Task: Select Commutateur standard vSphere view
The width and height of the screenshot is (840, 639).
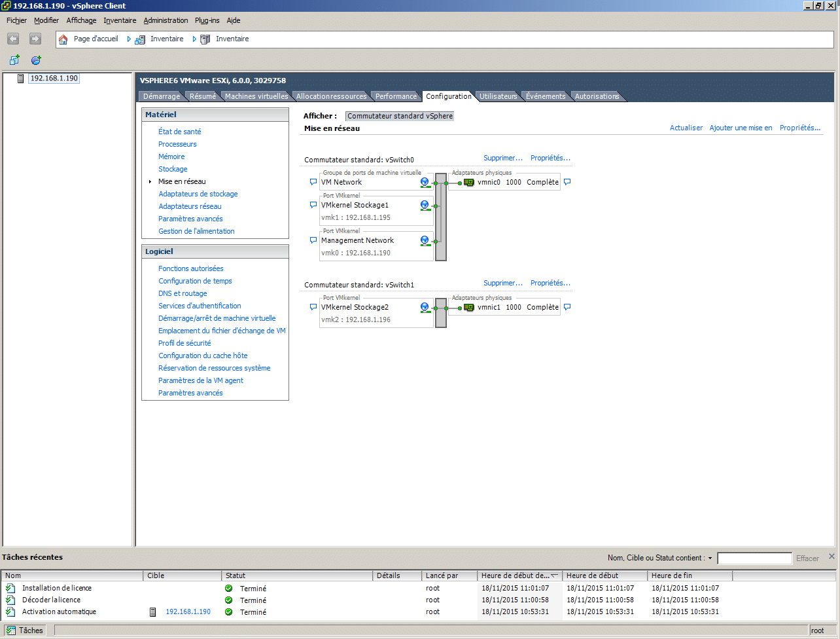Action: pos(400,116)
